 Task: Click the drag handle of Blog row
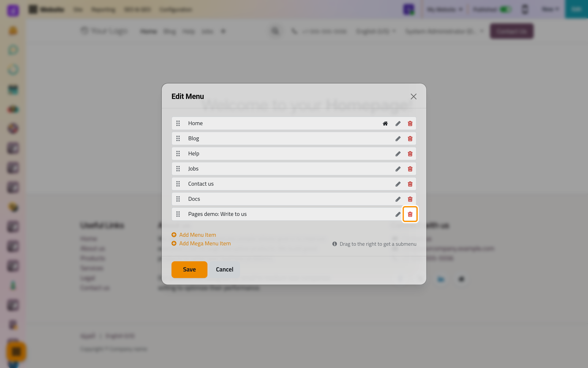(x=178, y=138)
